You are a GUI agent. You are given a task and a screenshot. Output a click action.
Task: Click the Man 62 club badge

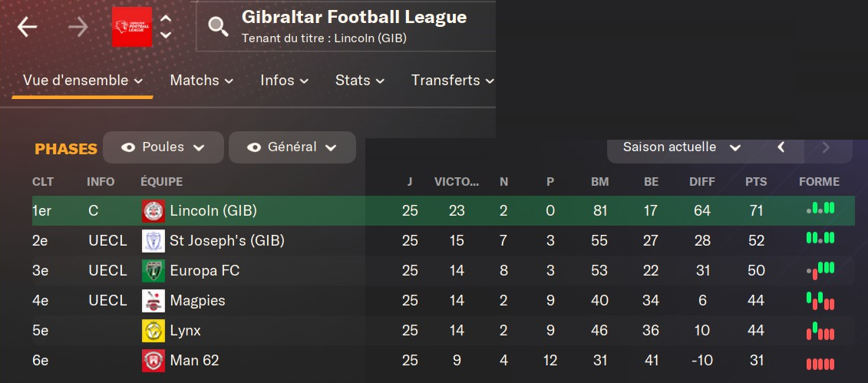tap(153, 361)
